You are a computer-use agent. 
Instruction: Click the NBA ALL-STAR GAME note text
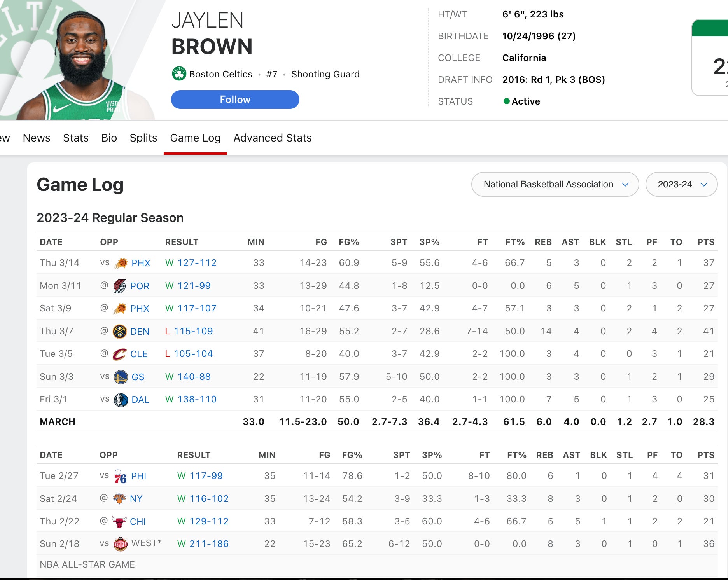coord(87,564)
